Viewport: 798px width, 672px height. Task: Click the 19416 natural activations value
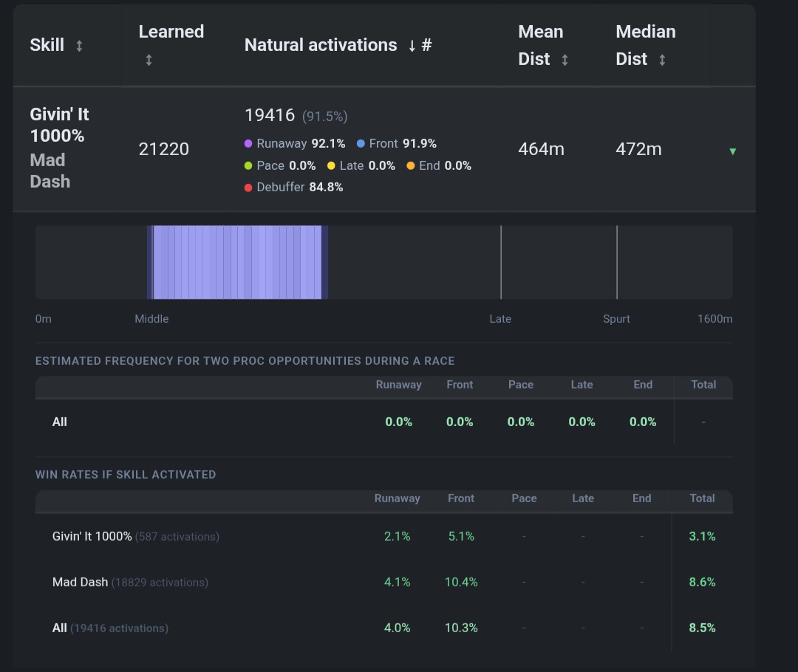pyautogui.click(x=270, y=115)
